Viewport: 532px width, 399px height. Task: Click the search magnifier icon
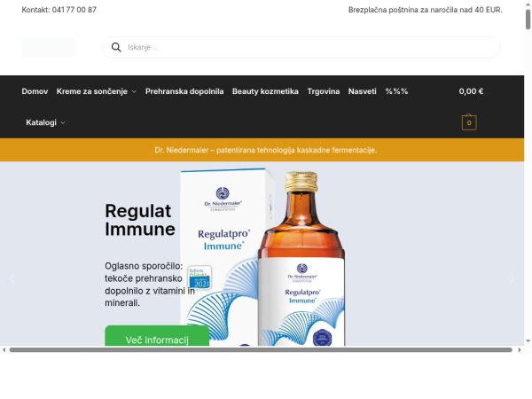point(116,47)
